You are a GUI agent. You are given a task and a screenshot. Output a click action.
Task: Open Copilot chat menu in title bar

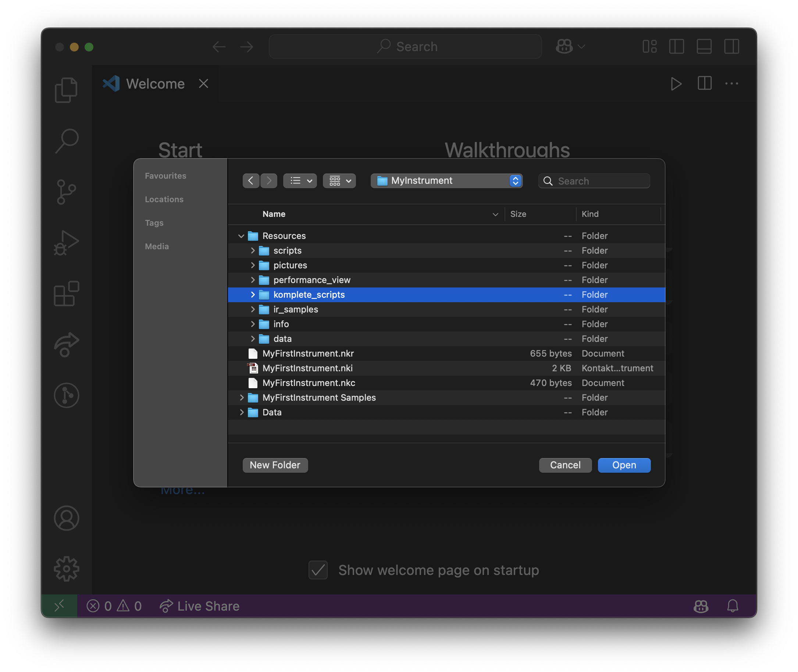570,46
